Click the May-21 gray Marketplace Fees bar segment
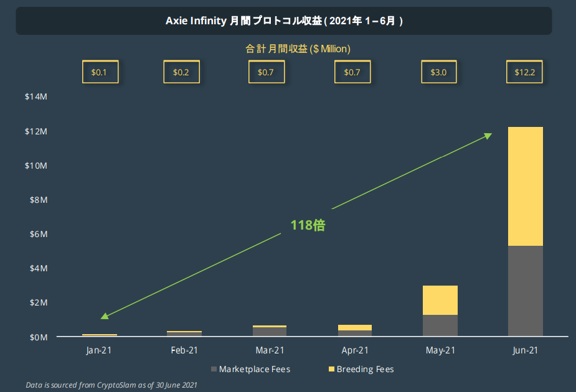The height and width of the screenshot is (392, 576). [x=440, y=325]
